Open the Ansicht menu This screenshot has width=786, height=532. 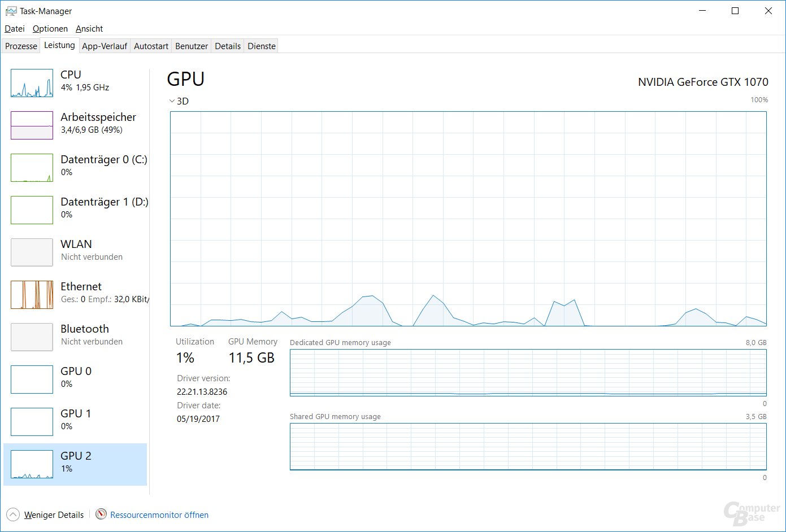(89, 29)
